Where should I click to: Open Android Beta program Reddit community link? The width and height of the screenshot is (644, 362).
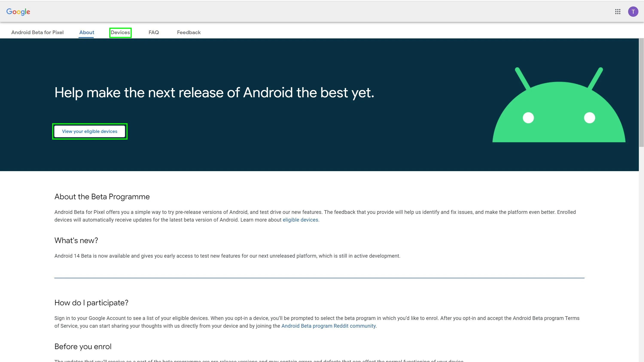(328, 326)
